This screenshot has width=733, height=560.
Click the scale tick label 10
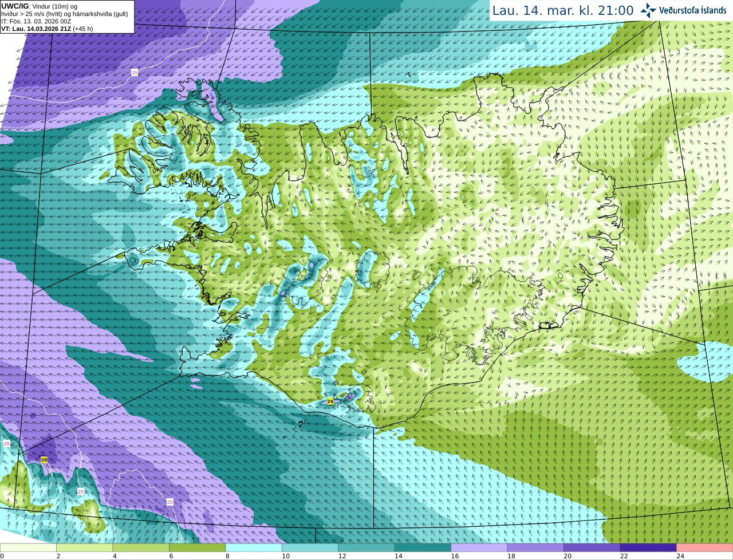coord(285,556)
